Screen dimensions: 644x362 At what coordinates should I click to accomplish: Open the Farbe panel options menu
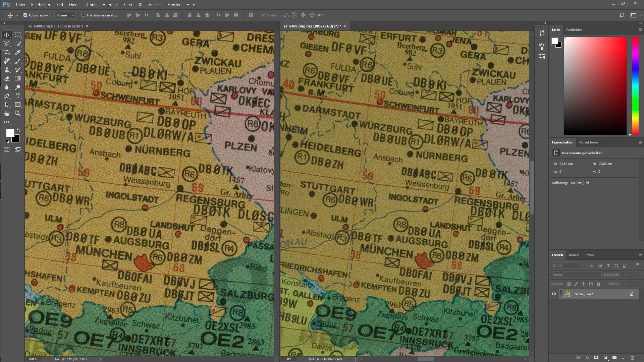coord(640,30)
